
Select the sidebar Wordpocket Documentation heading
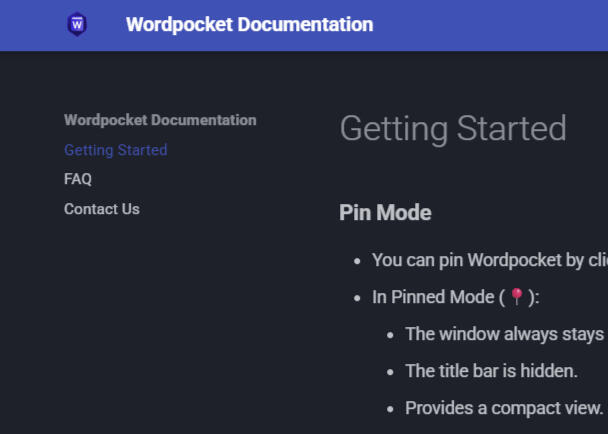(x=160, y=120)
